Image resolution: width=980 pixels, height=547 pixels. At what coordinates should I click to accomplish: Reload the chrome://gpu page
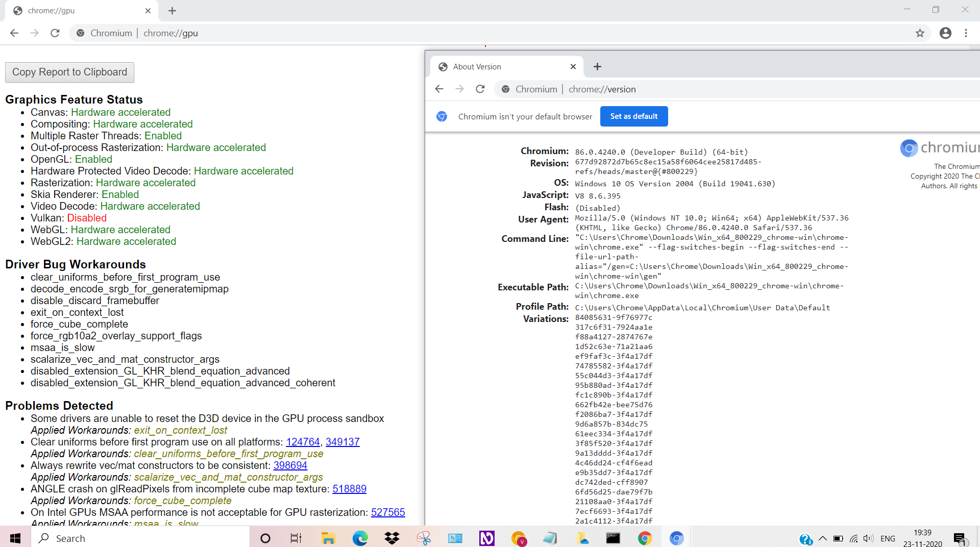55,33
